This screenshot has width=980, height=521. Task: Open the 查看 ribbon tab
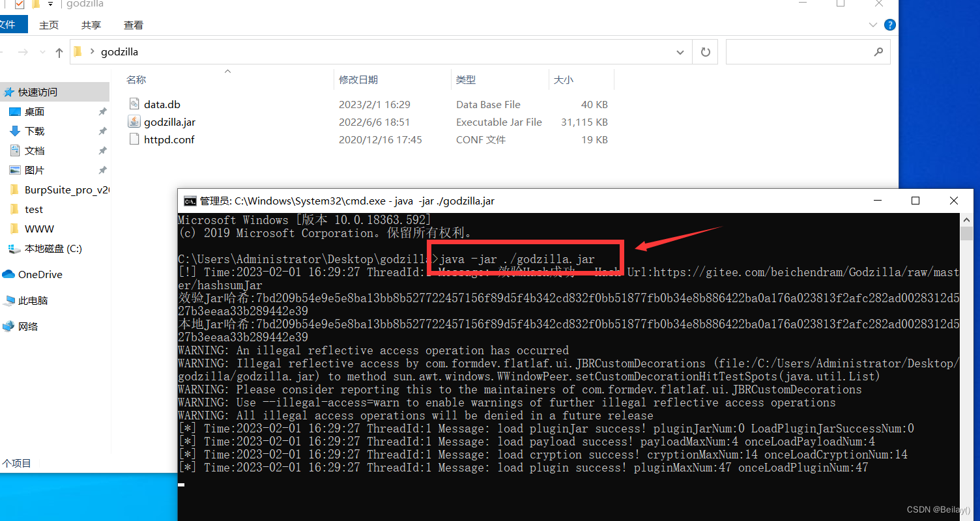click(134, 25)
